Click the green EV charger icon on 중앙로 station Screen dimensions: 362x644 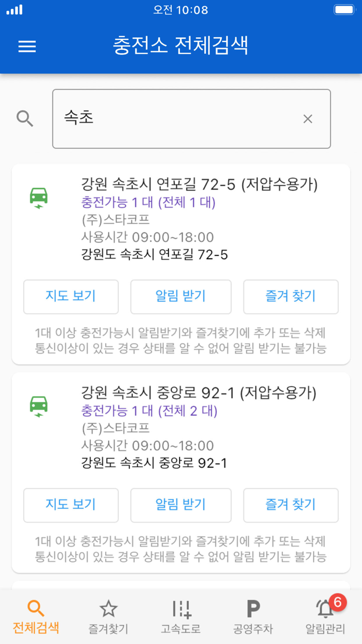click(39, 407)
